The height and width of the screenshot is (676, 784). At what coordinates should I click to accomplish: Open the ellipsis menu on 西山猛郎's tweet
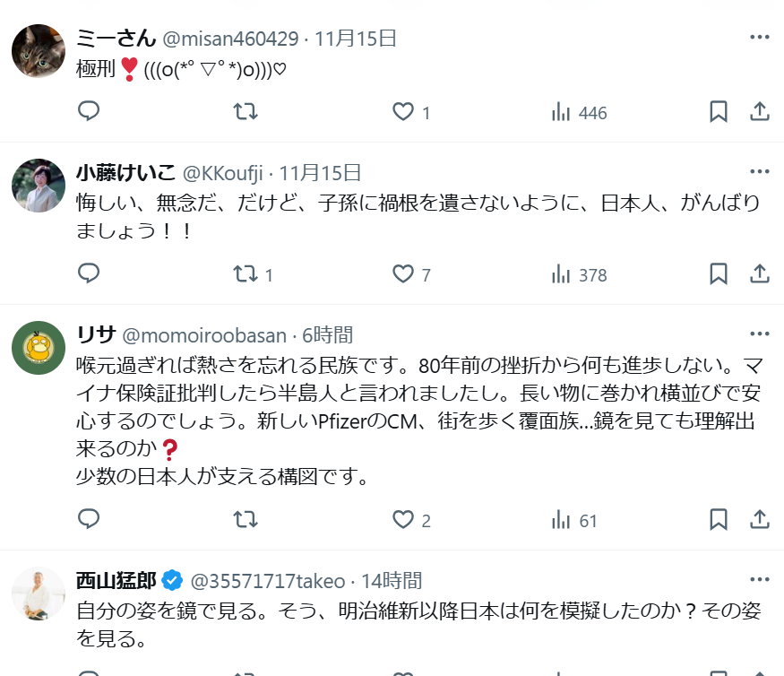point(760,579)
